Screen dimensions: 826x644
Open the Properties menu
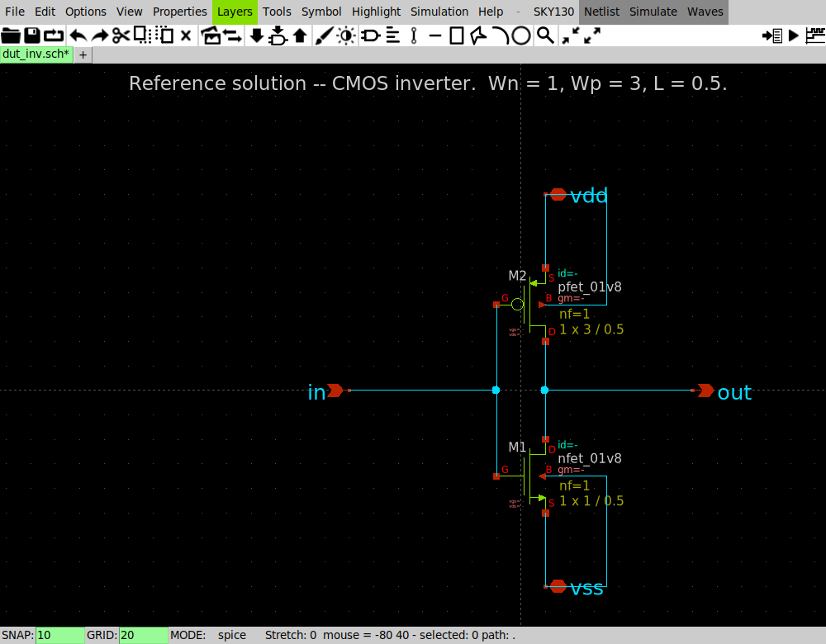pos(179,12)
